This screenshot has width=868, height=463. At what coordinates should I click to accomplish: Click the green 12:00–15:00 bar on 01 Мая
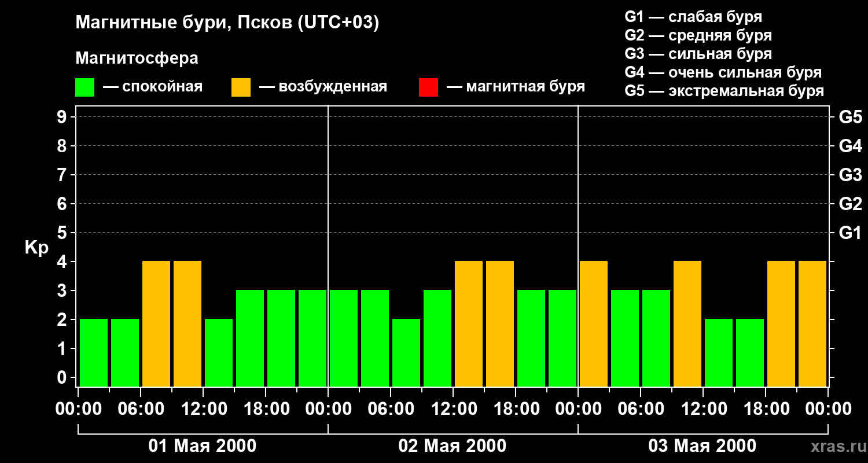tap(219, 352)
